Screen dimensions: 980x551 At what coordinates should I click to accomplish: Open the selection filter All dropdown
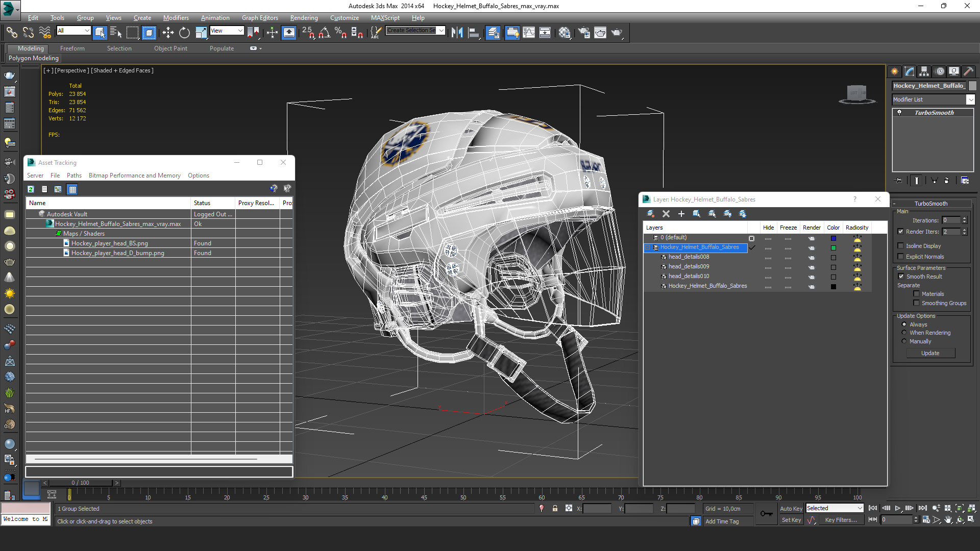pyautogui.click(x=87, y=31)
